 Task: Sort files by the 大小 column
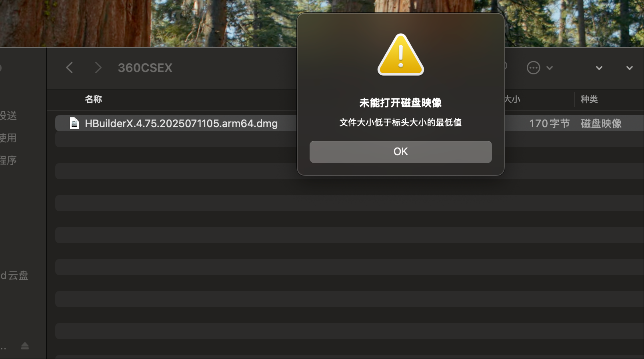pyautogui.click(x=512, y=99)
